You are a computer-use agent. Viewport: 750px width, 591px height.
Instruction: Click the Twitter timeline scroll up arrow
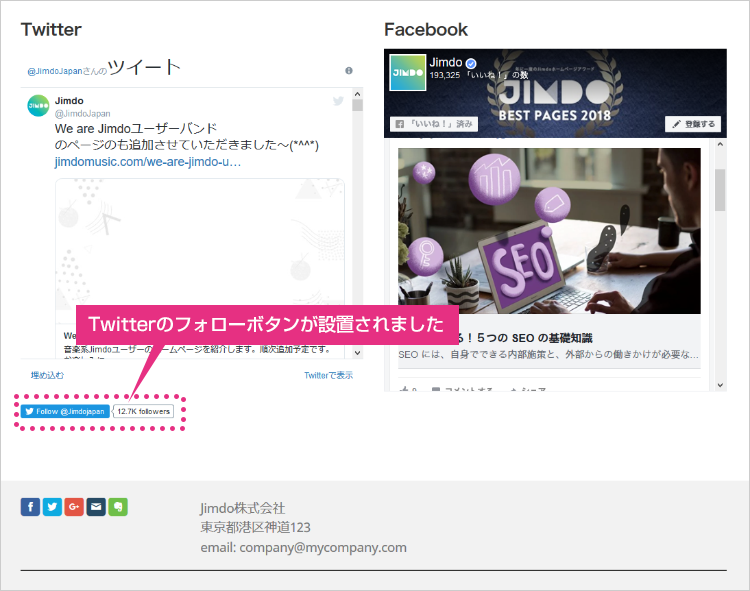357,94
